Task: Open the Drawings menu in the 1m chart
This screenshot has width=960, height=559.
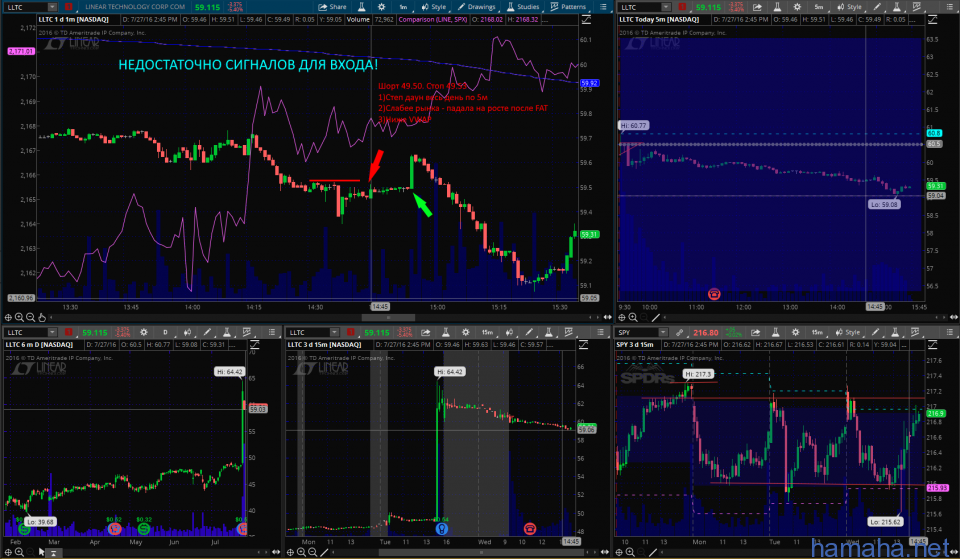Action: [476, 7]
